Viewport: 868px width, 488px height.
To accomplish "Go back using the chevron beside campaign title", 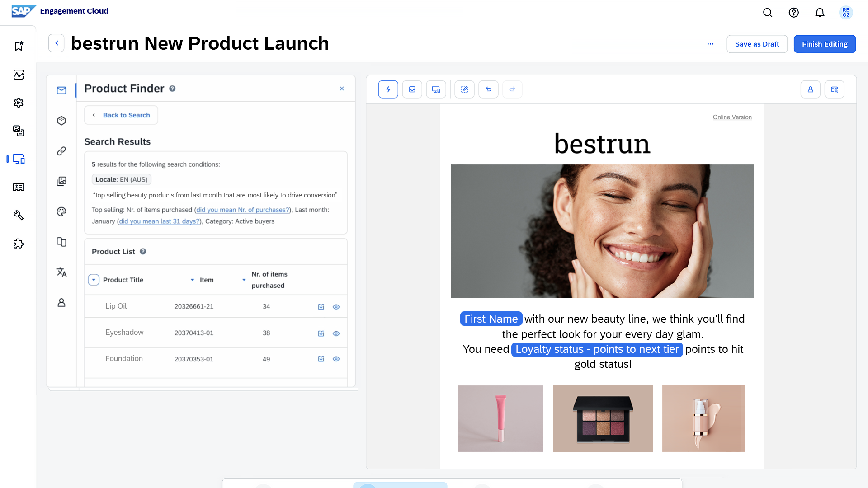I will [x=57, y=43].
